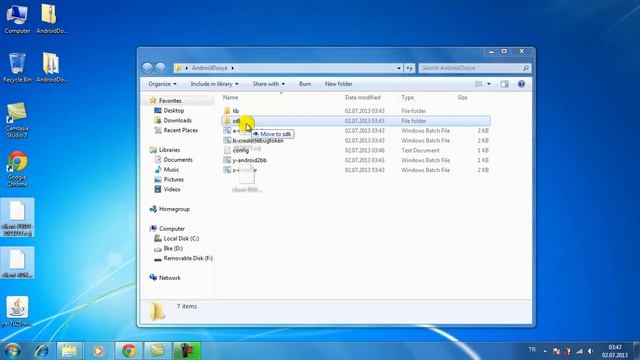Image resolution: width=640 pixels, height=360 pixels.
Task: Open Explorer help icon
Action: [521, 84]
